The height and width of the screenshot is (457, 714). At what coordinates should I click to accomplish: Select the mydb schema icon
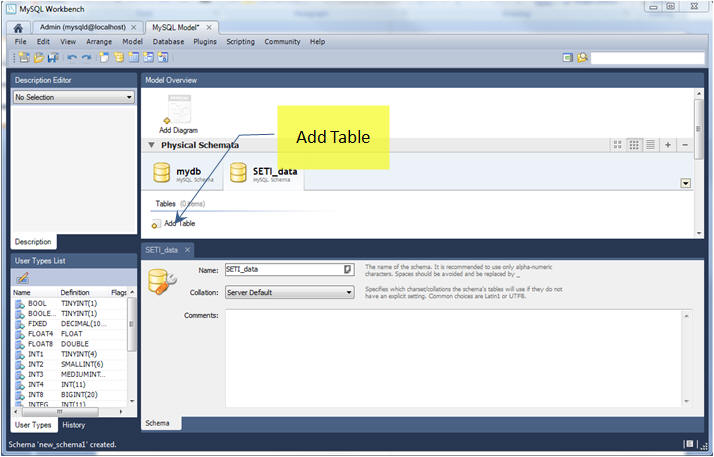pyautogui.click(x=162, y=173)
